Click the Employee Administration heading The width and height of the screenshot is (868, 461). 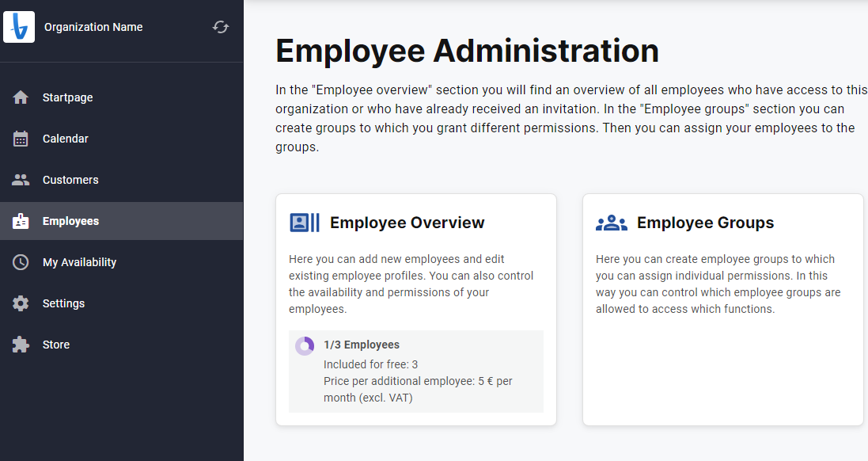[x=467, y=51]
